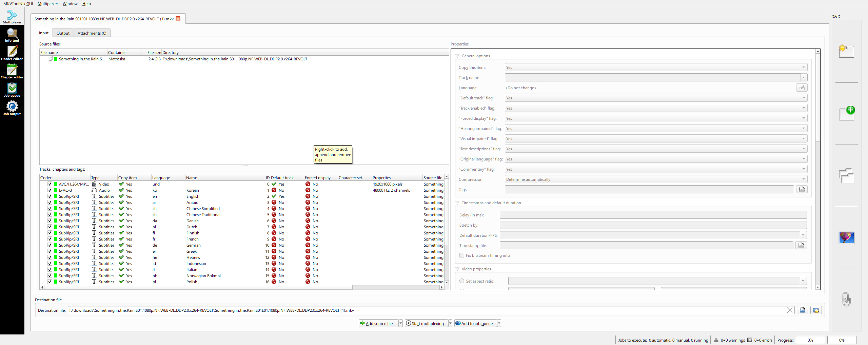Open the Info tool
This screenshot has width=868, height=345.
[x=12, y=35]
